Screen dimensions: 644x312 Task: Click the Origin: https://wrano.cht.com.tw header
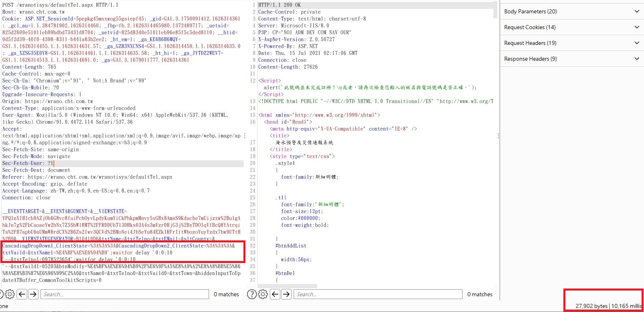pos(48,101)
